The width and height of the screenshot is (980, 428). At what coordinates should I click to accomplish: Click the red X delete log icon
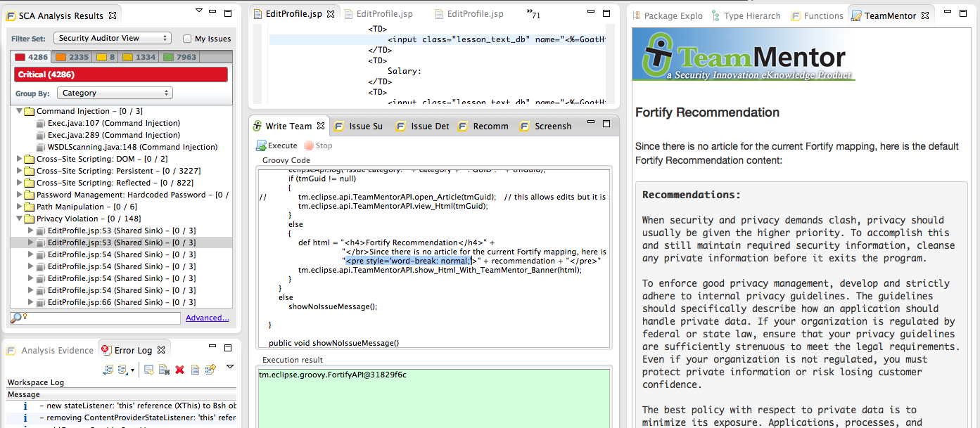tap(179, 370)
